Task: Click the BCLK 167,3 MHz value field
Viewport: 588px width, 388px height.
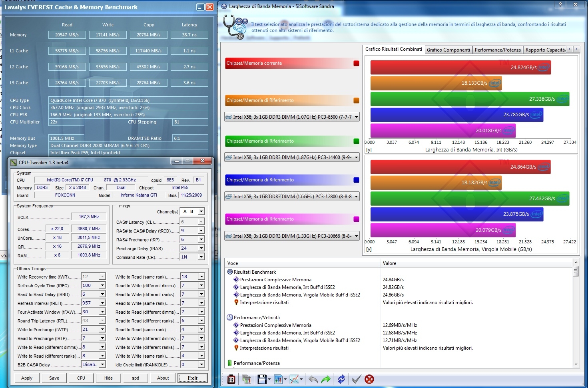Action: click(x=89, y=217)
